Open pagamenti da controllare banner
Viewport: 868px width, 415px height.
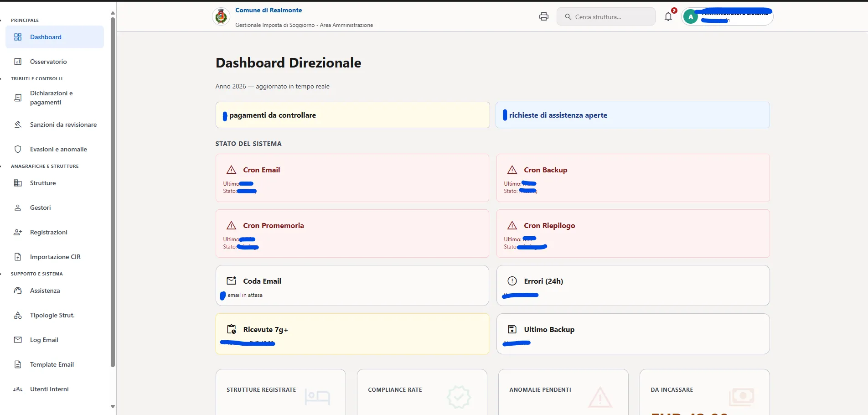coord(353,115)
